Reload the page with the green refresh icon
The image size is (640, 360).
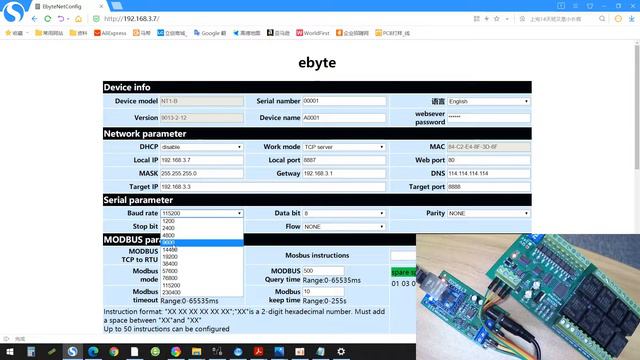tap(48, 19)
